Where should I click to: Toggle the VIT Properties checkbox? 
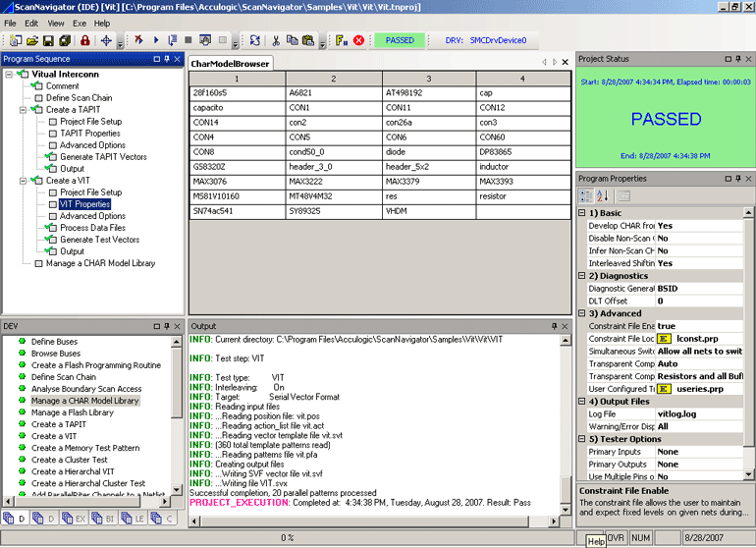53,204
